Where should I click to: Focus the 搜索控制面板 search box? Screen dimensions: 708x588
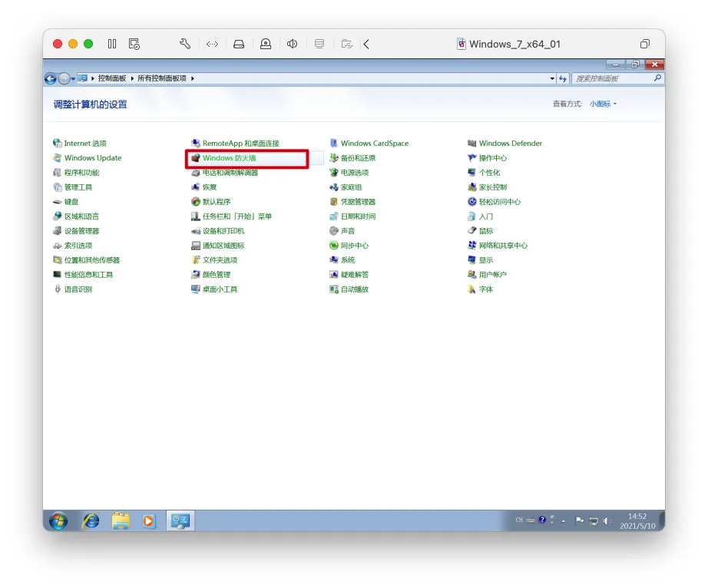click(614, 78)
